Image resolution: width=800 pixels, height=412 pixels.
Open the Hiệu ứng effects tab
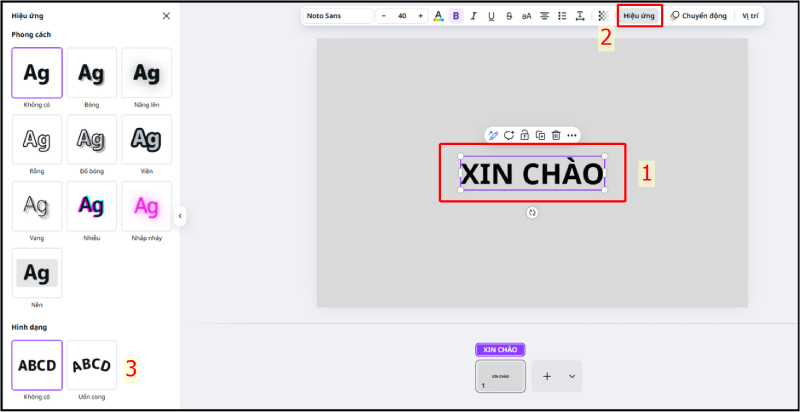639,16
